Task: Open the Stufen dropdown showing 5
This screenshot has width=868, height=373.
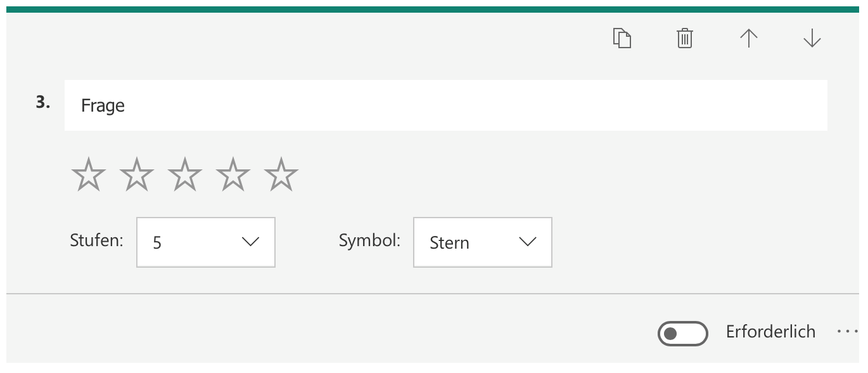Action: click(205, 242)
